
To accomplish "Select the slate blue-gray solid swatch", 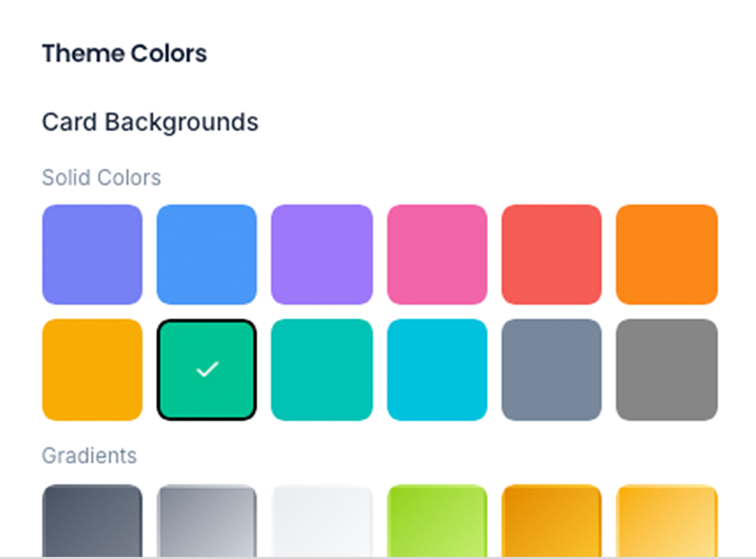I will click(551, 369).
